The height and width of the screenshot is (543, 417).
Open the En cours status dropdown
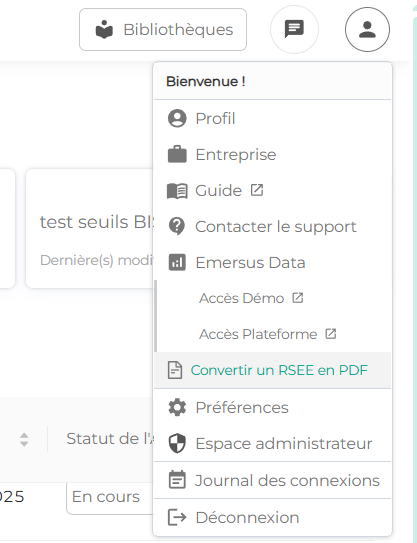coord(110,497)
